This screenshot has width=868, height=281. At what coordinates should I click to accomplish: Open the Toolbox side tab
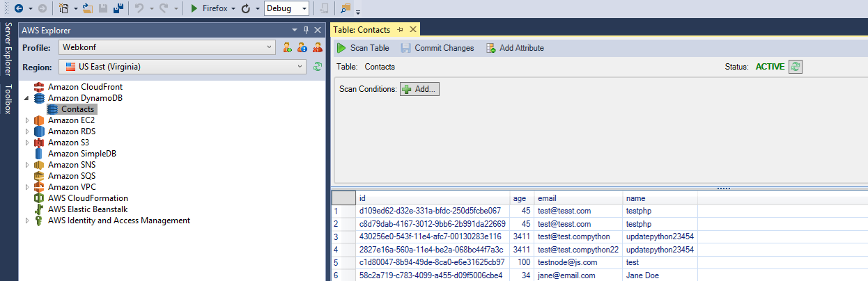(x=8, y=99)
